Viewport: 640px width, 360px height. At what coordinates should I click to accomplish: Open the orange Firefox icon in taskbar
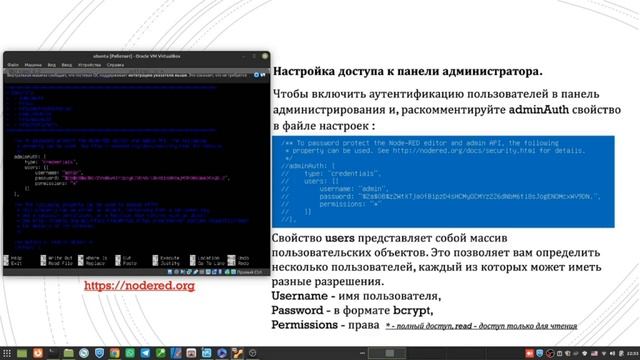point(38,353)
